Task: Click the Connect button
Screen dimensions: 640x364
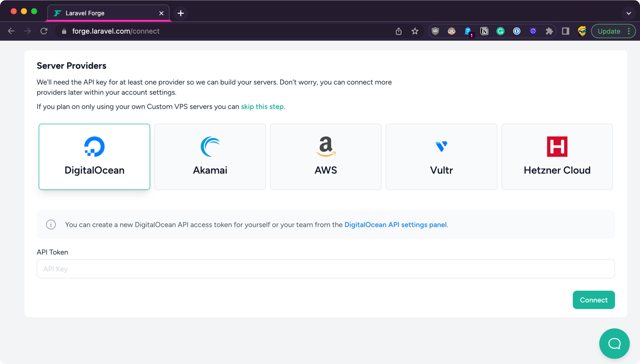Action: pyautogui.click(x=594, y=300)
